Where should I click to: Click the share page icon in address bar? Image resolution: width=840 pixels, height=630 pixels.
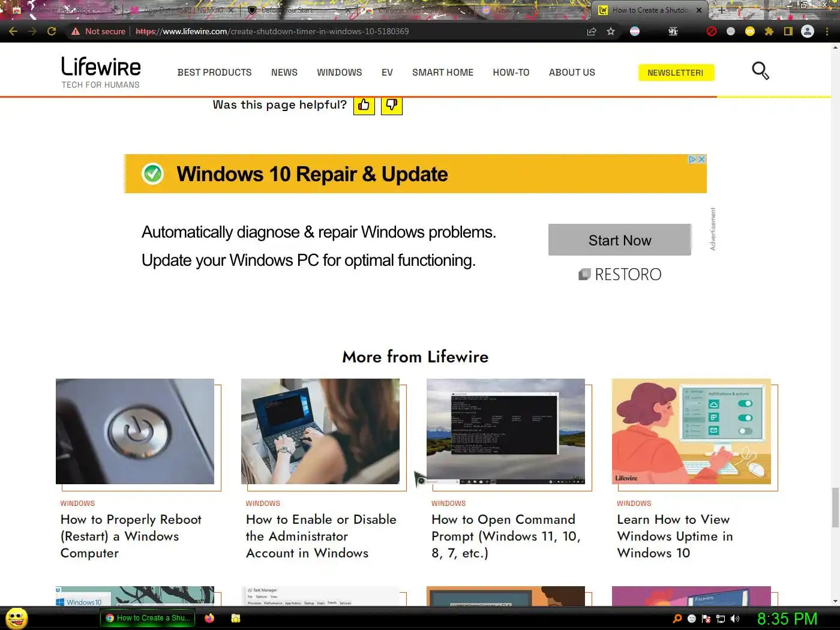point(592,31)
